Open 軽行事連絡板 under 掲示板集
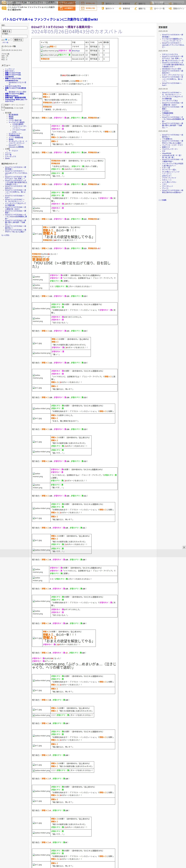The width and height of the screenshot is (186, 868). coord(13,115)
